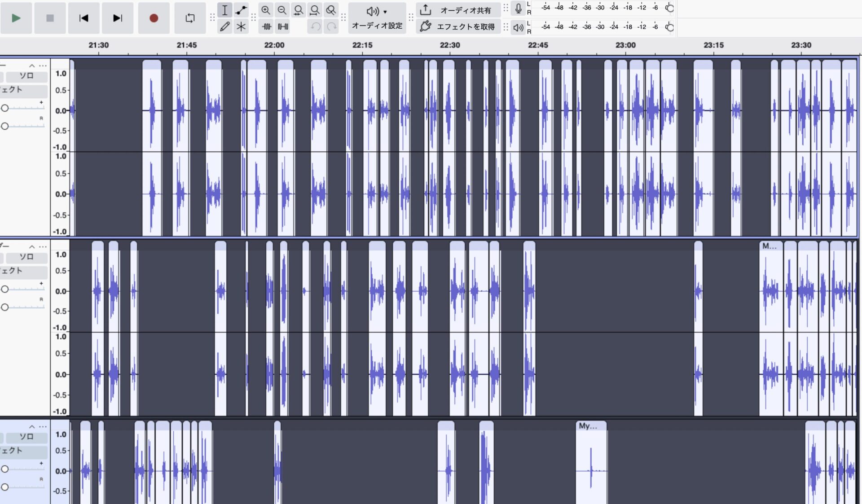
Task: Click the Silence audio selection icon
Action: pos(283,26)
